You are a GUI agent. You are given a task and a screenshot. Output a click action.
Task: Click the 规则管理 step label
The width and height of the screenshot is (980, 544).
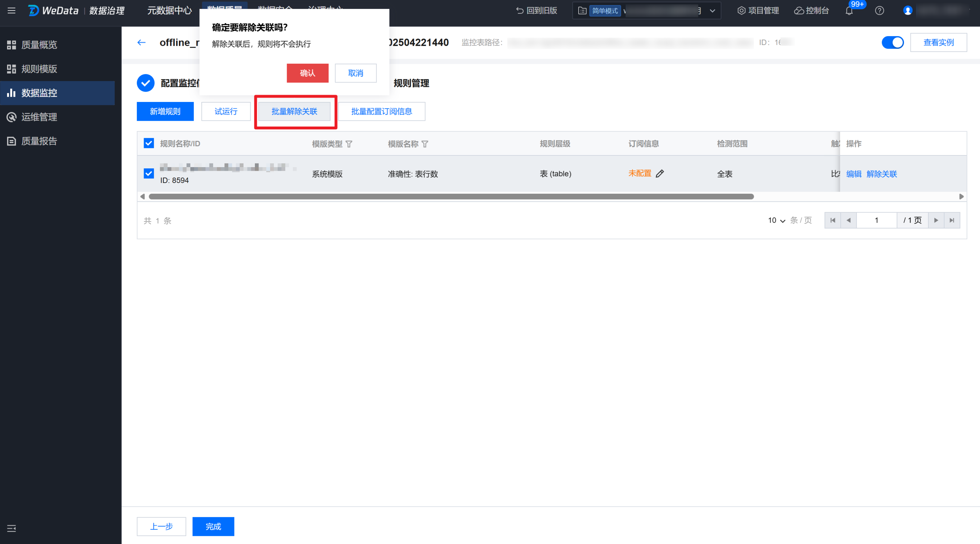click(x=411, y=83)
